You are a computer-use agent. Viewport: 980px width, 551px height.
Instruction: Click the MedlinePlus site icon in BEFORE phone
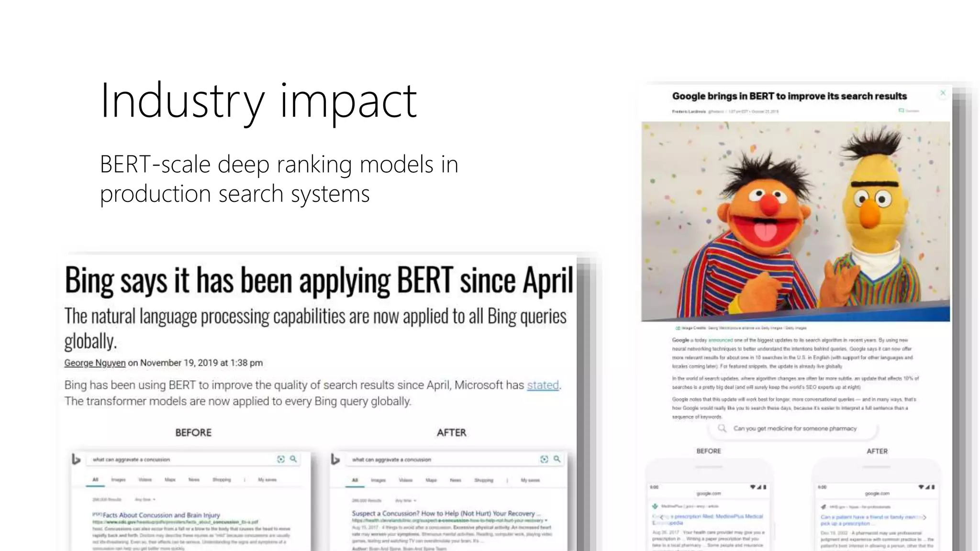pos(655,506)
